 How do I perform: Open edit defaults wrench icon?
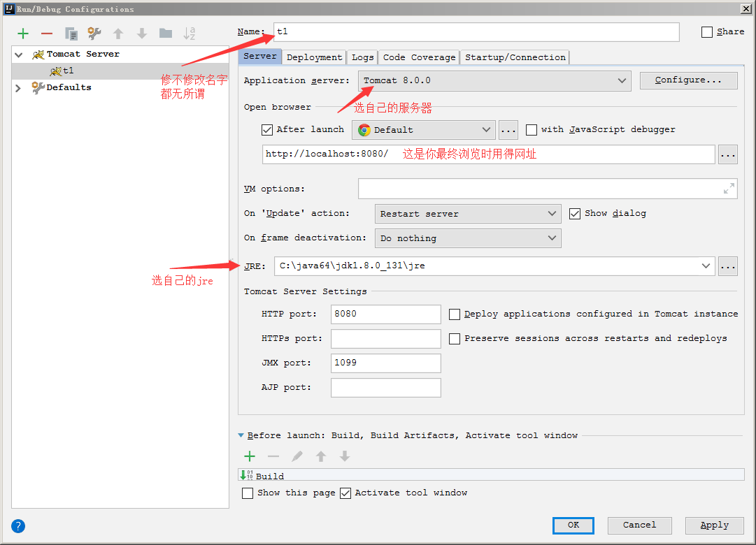pos(94,34)
